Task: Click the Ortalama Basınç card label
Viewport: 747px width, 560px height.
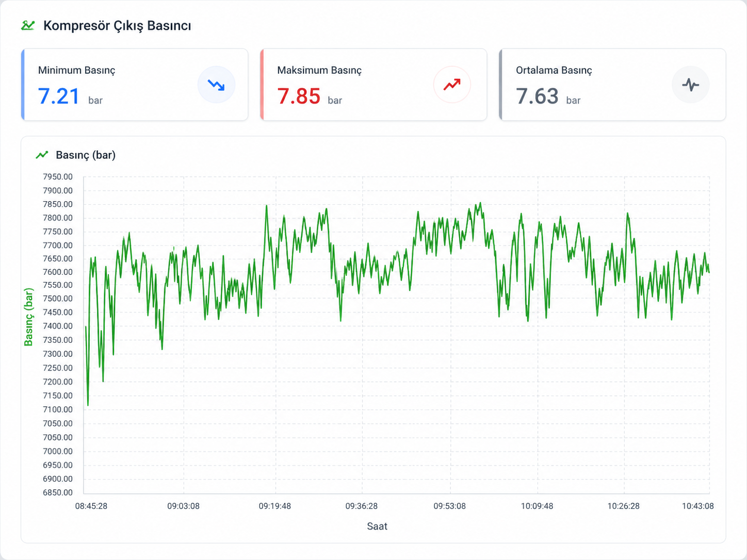Action: [554, 70]
